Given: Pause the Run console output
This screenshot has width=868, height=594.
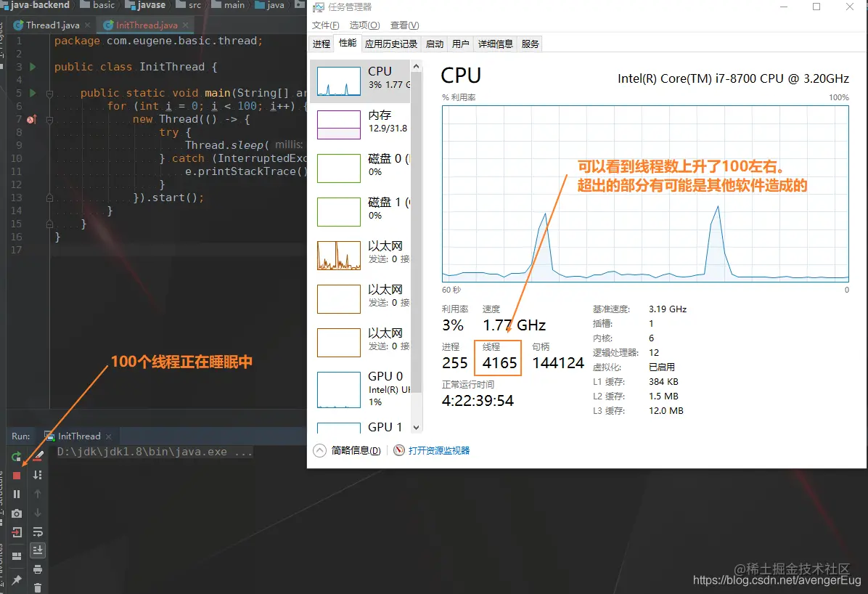Looking at the screenshot, I should (17, 495).
